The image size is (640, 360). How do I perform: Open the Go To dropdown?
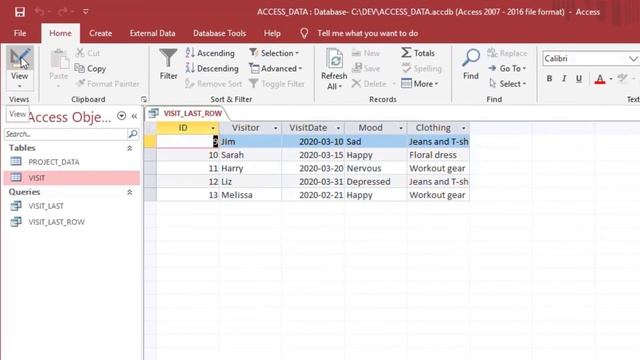tap(507, 69)
